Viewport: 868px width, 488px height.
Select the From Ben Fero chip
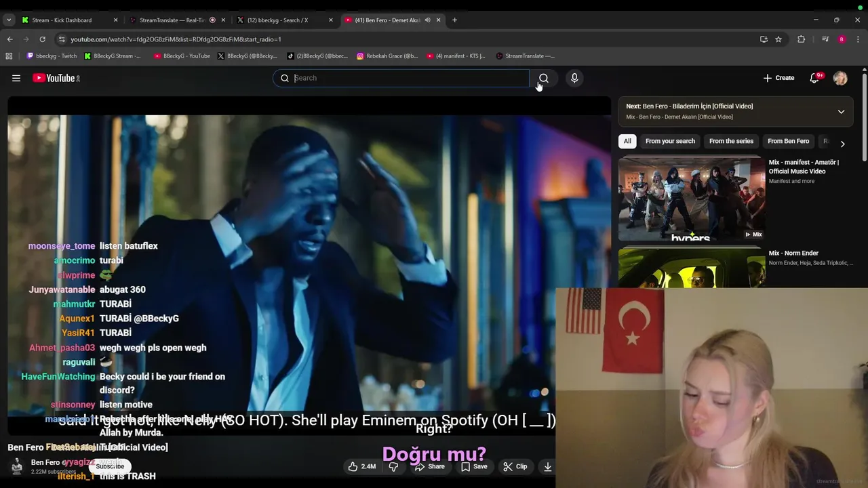788,141
